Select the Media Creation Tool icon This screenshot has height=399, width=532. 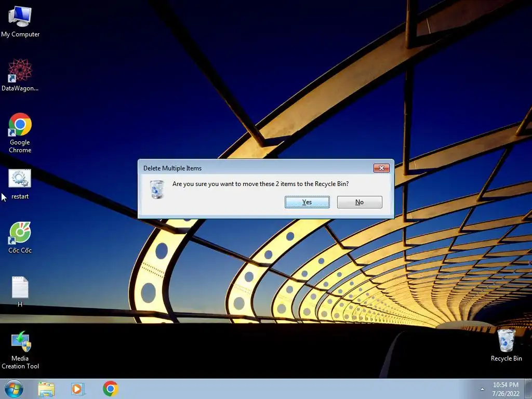[x=20, y=350]
